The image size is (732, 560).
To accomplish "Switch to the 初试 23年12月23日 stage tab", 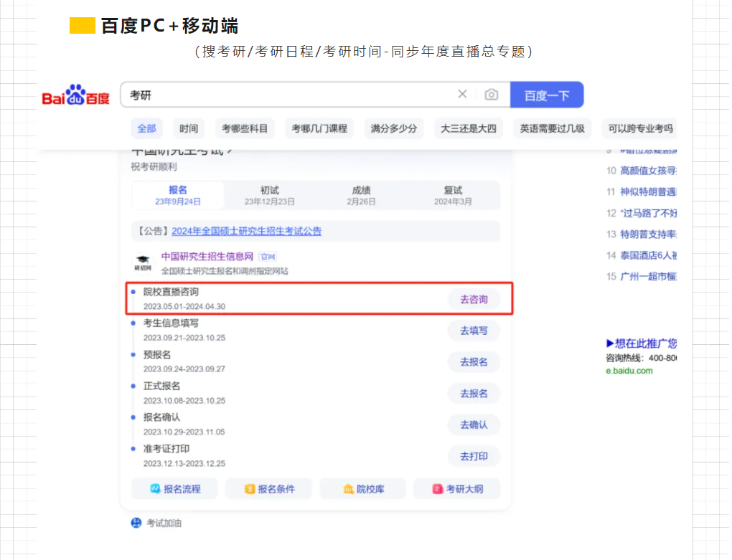I will click(269, 195).
